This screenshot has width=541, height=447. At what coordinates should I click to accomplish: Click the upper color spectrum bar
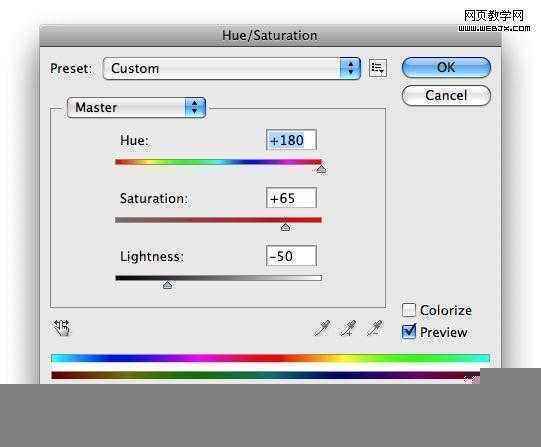270,358
